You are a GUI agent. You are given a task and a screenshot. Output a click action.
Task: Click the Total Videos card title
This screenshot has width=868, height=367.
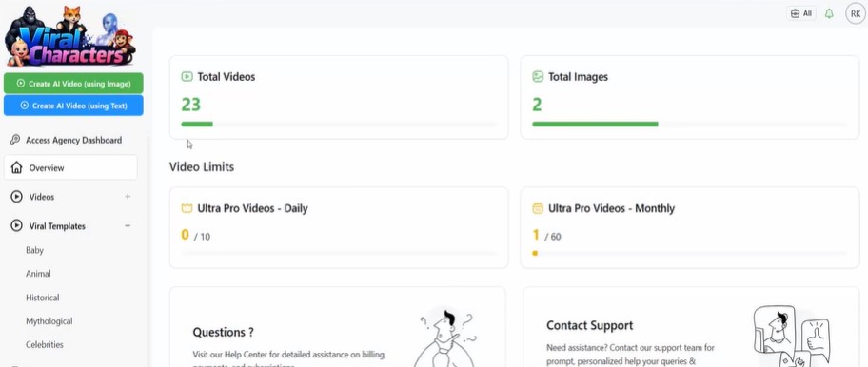click(226, 77)
